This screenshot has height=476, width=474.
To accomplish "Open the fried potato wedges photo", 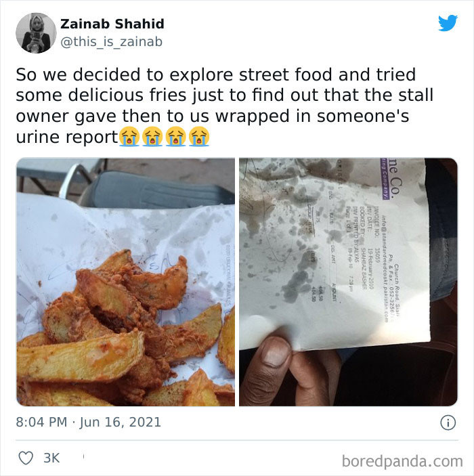I will [126, 282].
